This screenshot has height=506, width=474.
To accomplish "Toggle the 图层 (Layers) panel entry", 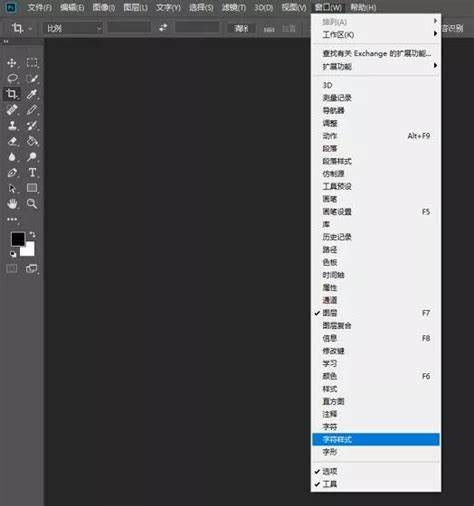I will point(375,313).
